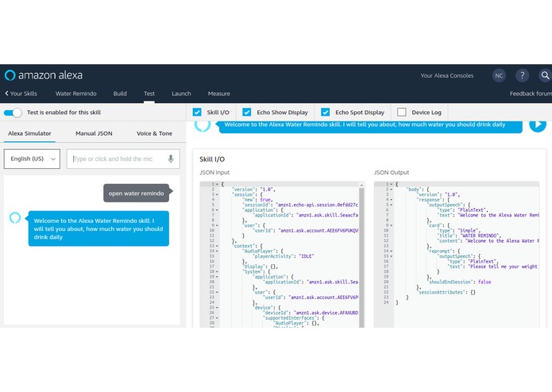Click the JSON Input scroll up arrow

tap(361, 185)
